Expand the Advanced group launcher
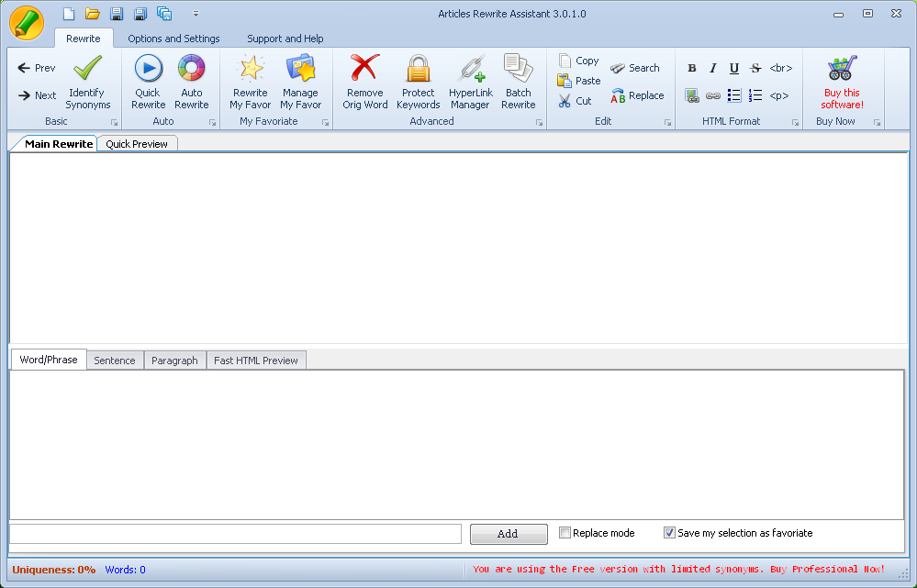The image size is (917, 588). 539,123
